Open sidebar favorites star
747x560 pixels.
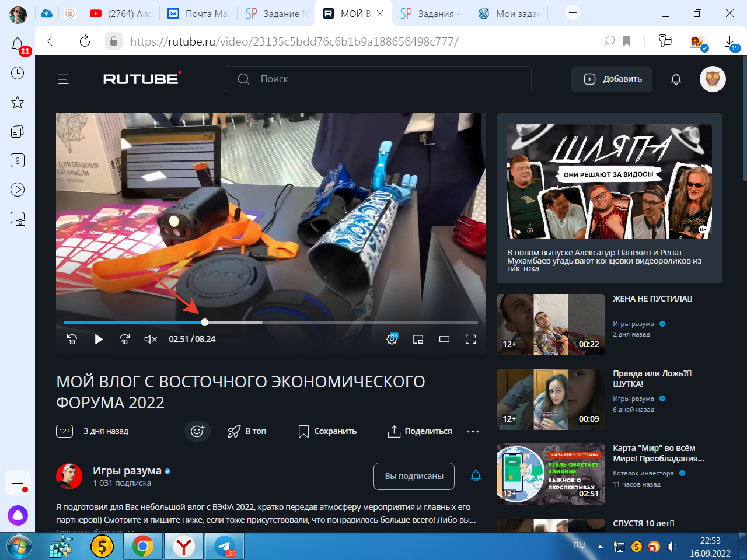click(x=18, y=103)
